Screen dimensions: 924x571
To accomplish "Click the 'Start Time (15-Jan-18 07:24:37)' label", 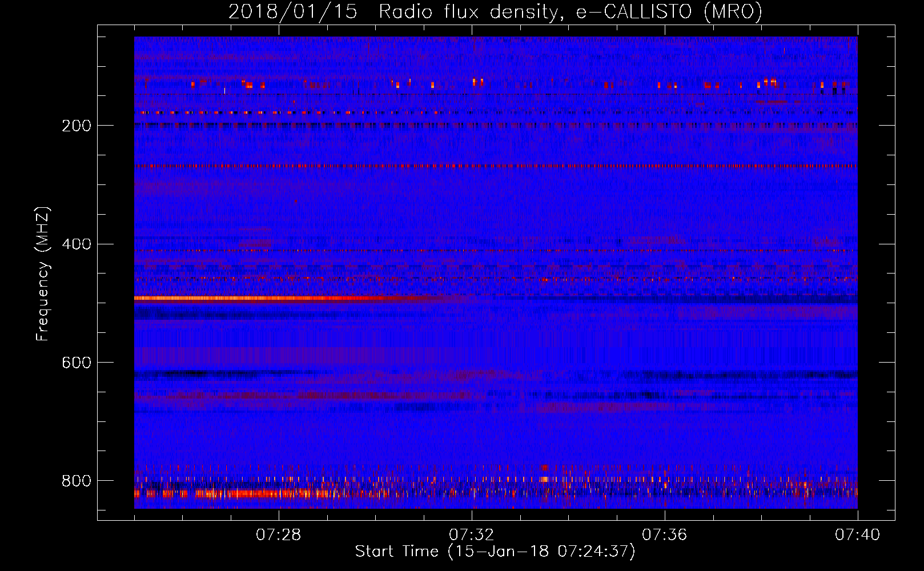I will tap(495, 552).
